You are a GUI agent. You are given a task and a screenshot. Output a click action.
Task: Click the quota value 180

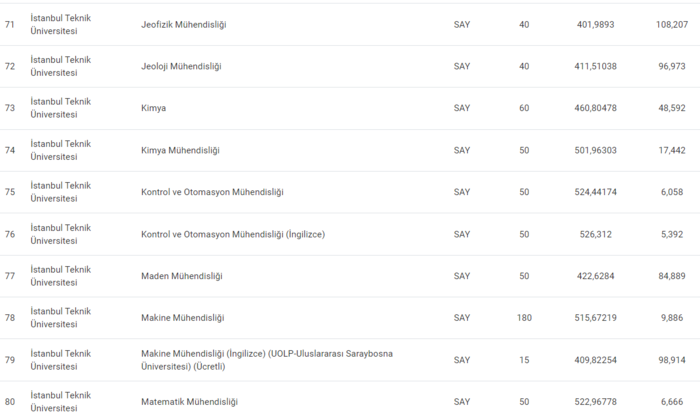coord(524,318)
